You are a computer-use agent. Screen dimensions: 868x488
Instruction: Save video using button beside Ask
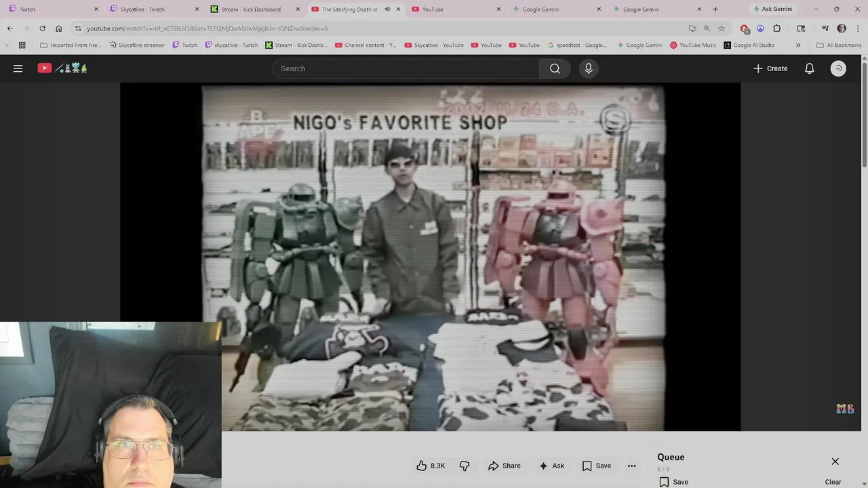[x=597, y=466]
